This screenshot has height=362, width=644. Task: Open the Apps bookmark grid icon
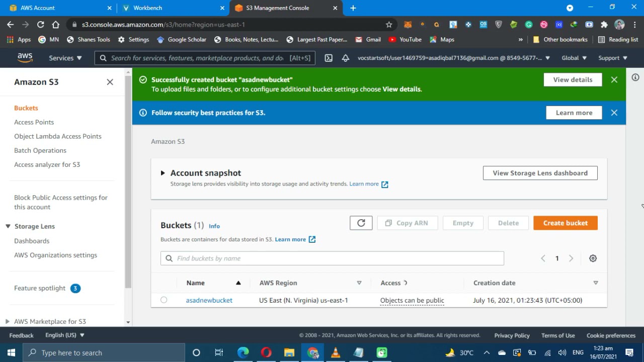pos(19,39)
